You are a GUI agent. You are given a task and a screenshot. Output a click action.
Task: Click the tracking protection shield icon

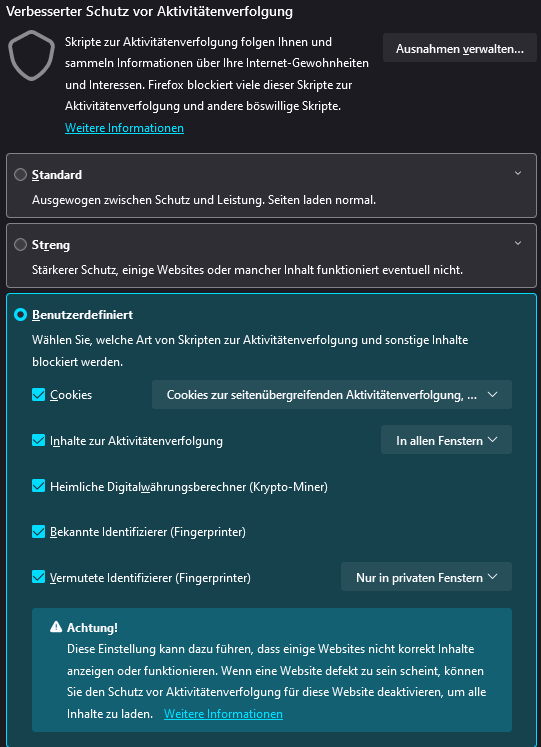[31, 55]
